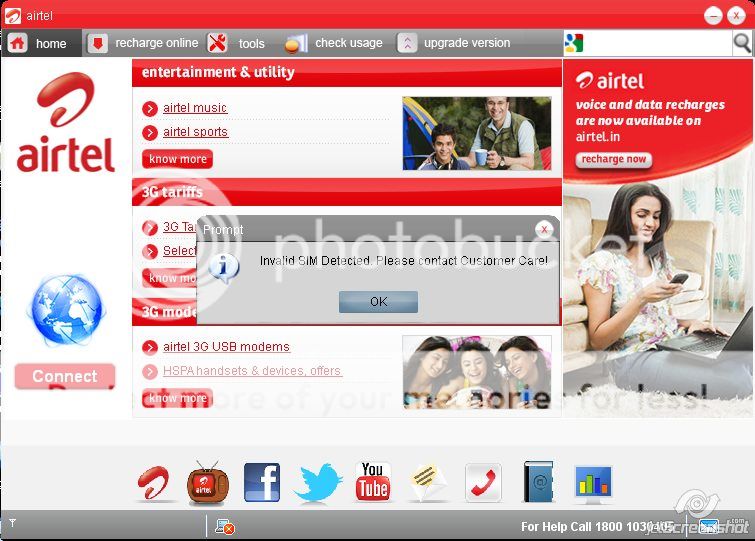Open the contacts address book icon
755x541 pixels.
(538, 482)
